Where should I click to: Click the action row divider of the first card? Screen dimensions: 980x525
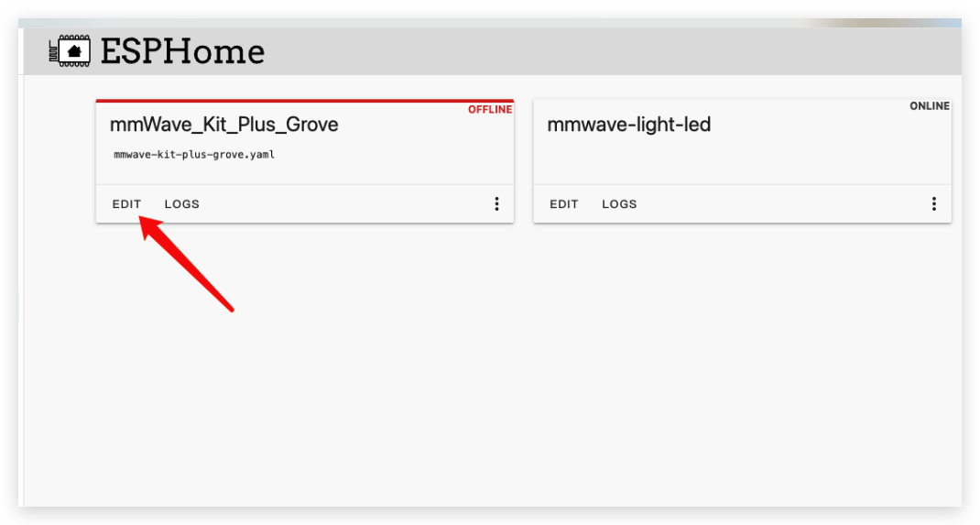pyautogui.click(x=305, y=184)
